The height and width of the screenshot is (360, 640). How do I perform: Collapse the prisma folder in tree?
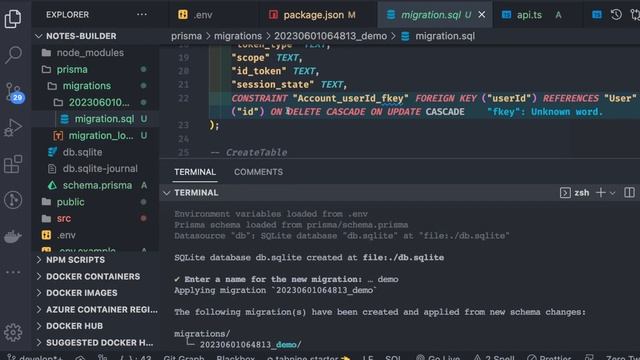pyautogui.click(x=72, y=69)
